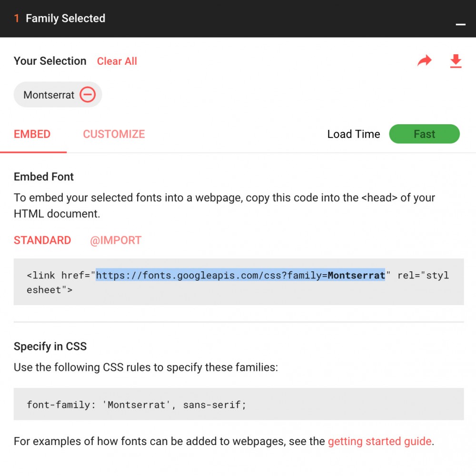
Task: Click the Family Selected header title
Action: (65, 19)
